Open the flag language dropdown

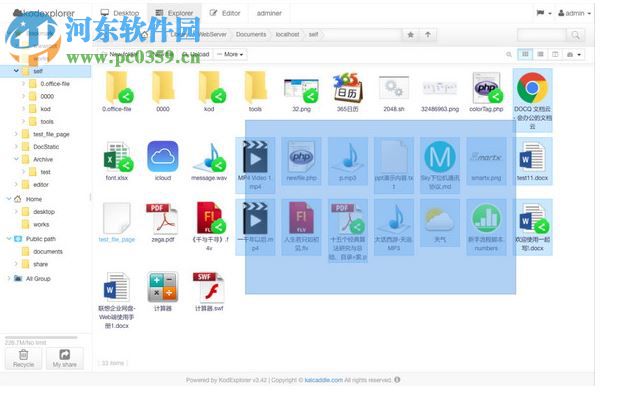pos(544,13)
